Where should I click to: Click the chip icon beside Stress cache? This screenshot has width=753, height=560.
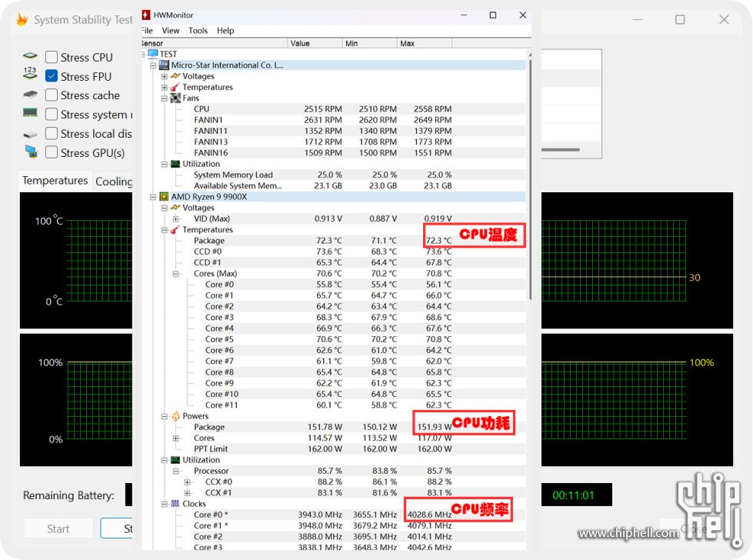[x=30, y=95]
